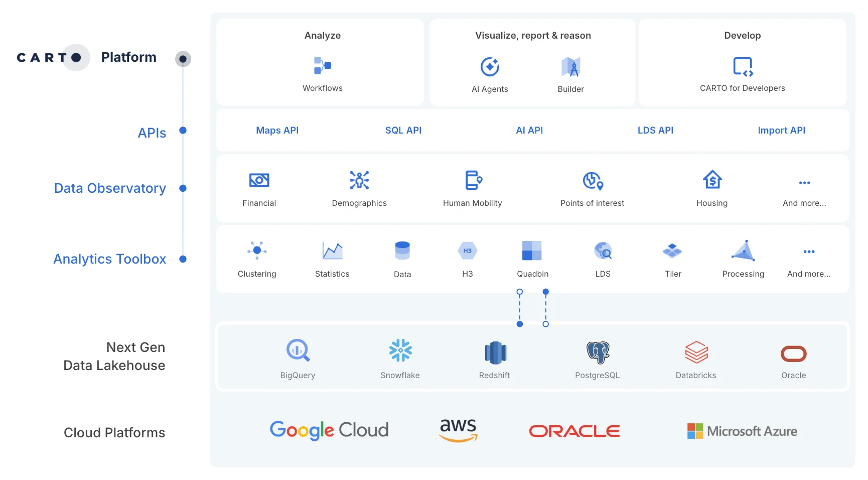The width and height of the screenshot is (868, 480).
Task: Click the Data Observatory timeline dot
Action: click(183, 188)
